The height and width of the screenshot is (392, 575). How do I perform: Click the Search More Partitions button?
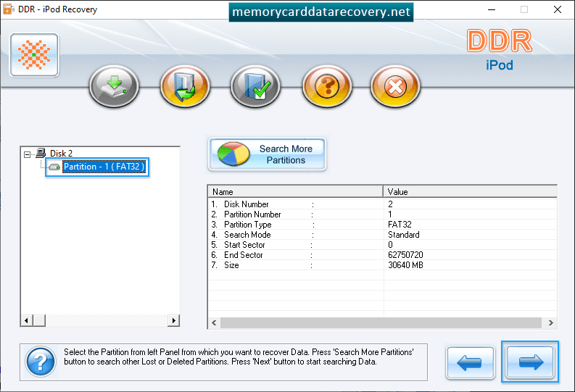(x=267, y=154)
